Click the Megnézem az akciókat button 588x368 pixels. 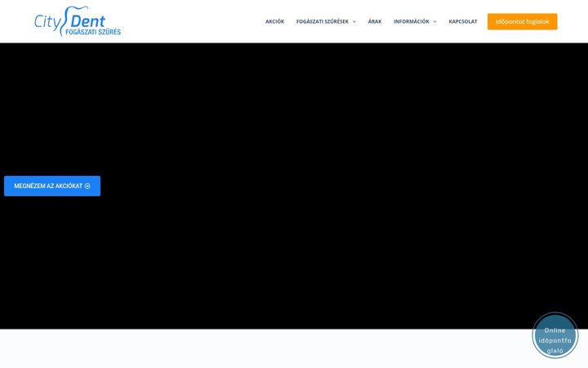(x=52, y=186)
